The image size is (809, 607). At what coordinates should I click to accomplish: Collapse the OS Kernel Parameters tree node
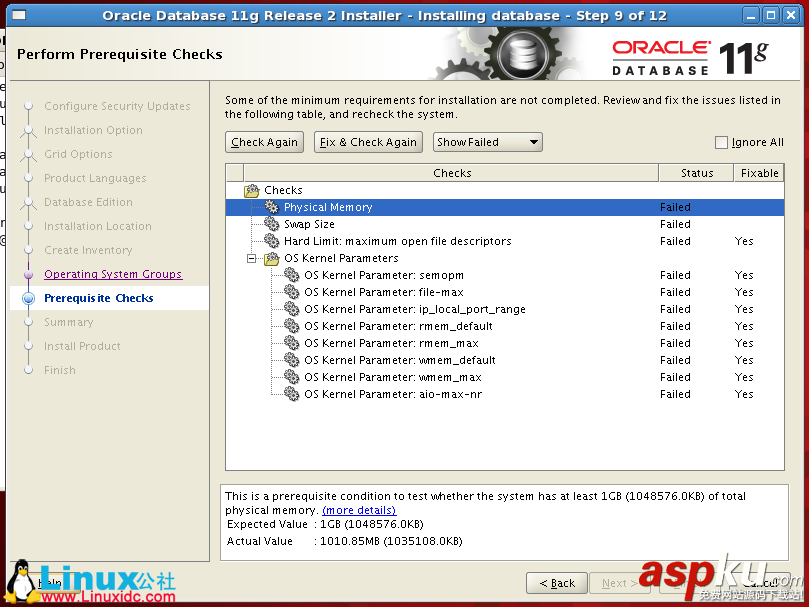pos(251,258)
